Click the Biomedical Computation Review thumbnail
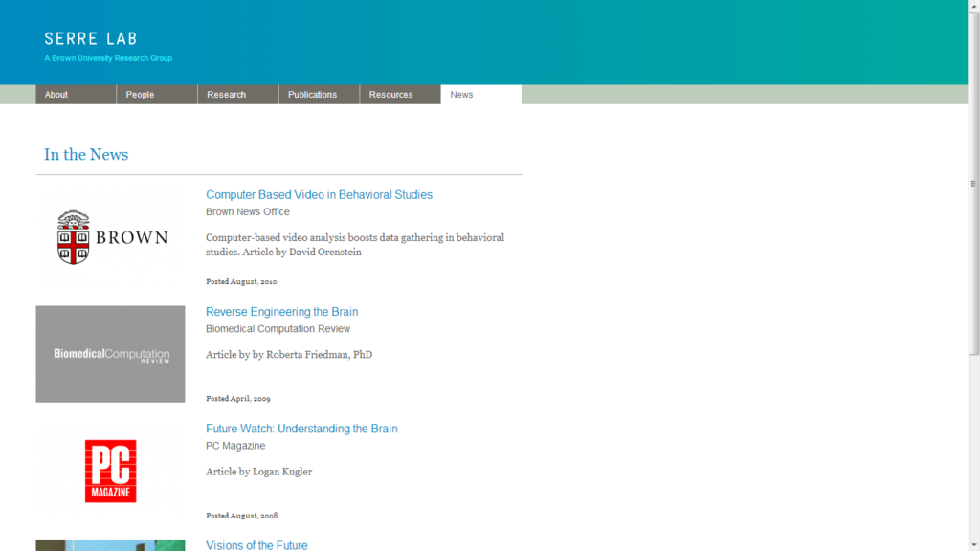Screen dimensions: 980x551 coord(110,354)
